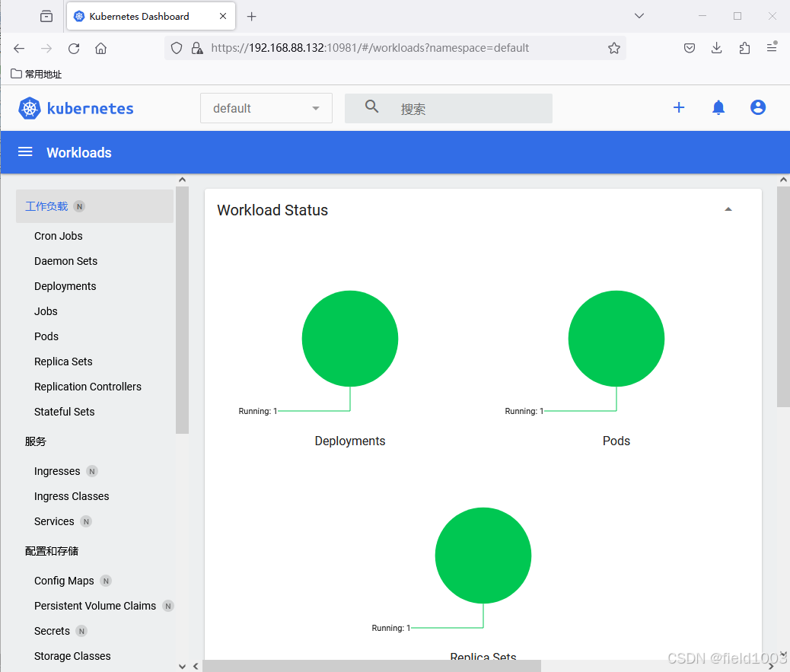Close the Kubernetes Dashboard tab
790x672 pixels.
coord(223,16)
